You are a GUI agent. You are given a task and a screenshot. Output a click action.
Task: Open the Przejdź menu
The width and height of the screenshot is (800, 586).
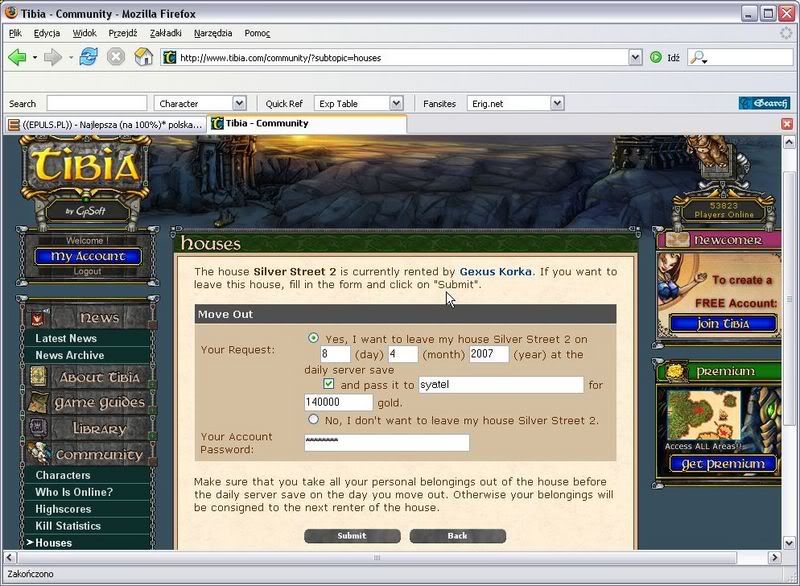pyautogui.click(x=123, y=33)
